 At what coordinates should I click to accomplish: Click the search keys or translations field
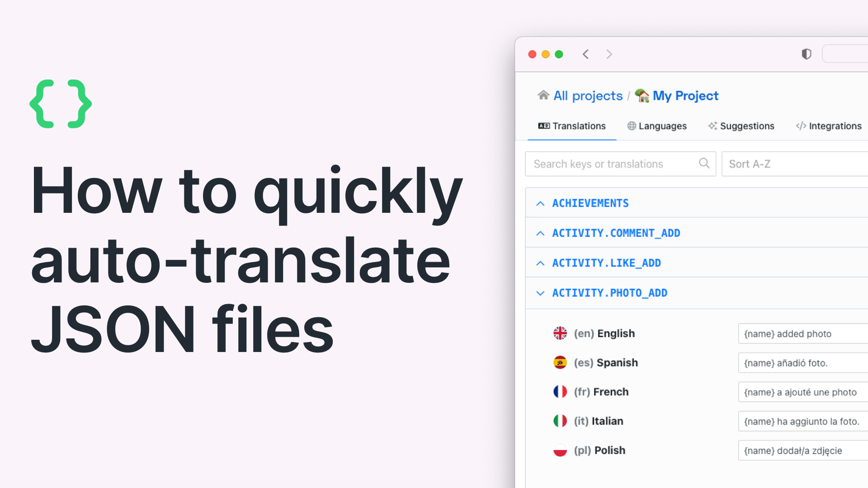point(619,164)
